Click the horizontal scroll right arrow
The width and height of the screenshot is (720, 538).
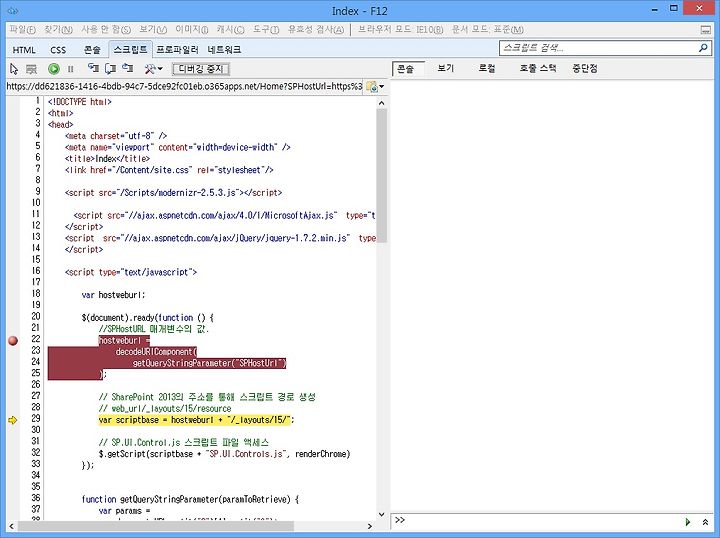click(370, 526)
